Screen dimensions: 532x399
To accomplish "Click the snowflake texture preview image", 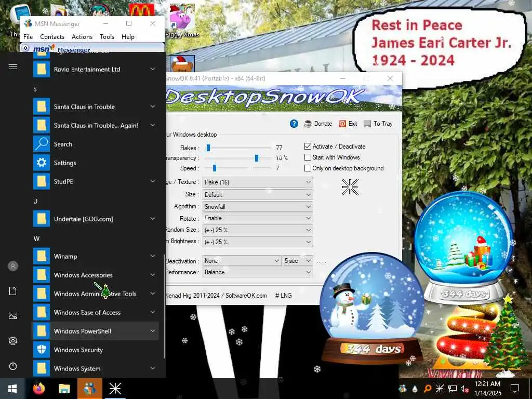I will pos(350,187).
